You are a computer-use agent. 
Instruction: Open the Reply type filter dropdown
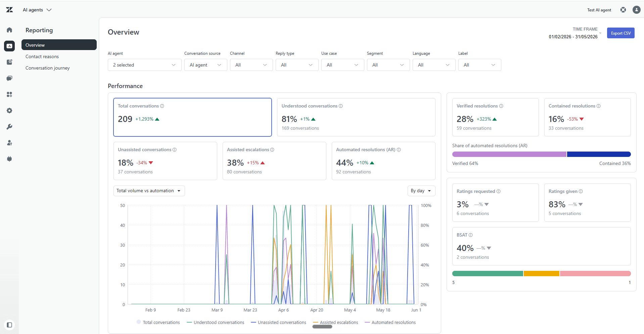(x=297, y=65)
